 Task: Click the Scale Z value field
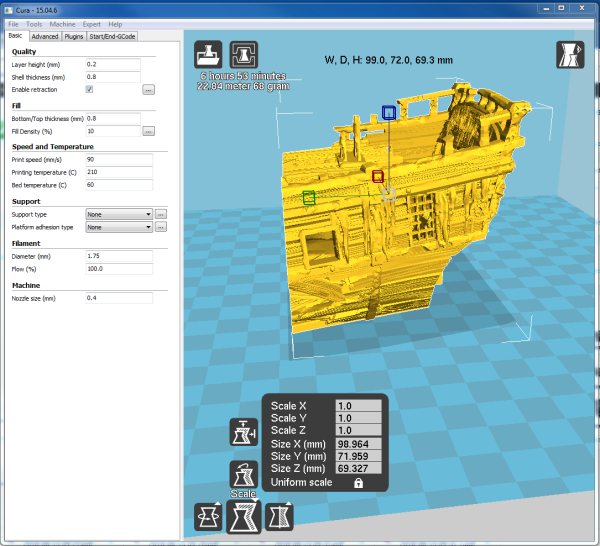click(x=359, y=430)
